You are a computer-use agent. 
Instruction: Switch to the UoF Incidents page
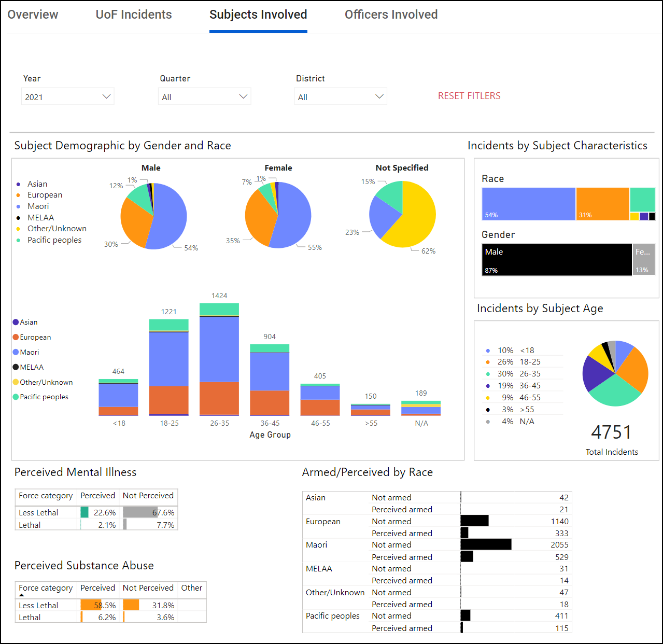tap(133, 15)
